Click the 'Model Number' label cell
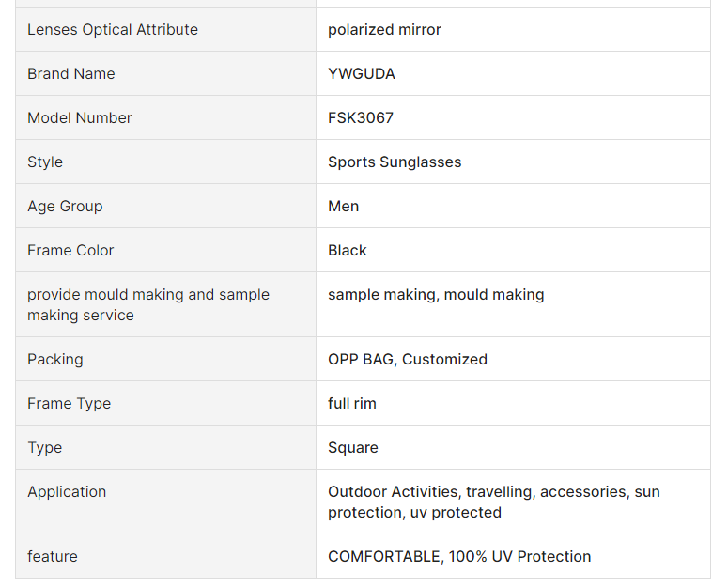The width and height of the screenshot is (712, 588). pyautogui.click(x=80, y=118)
